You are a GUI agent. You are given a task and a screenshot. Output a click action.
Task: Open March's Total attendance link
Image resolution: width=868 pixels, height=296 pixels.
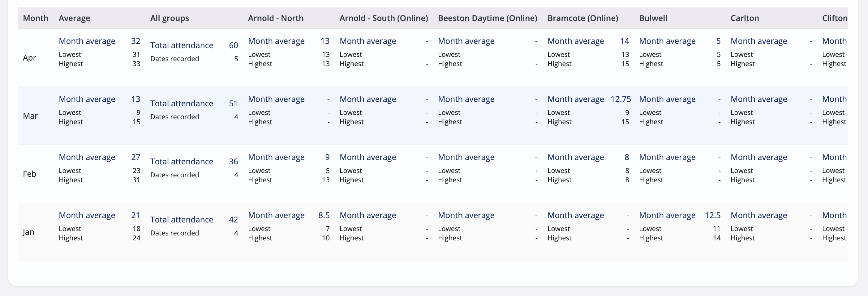tap(182, 104)
